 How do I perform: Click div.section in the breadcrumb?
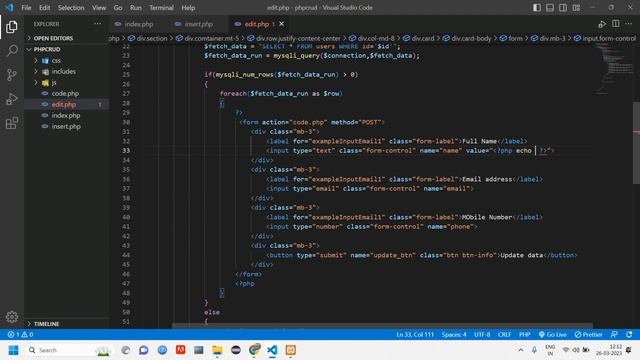click(148, 38)
